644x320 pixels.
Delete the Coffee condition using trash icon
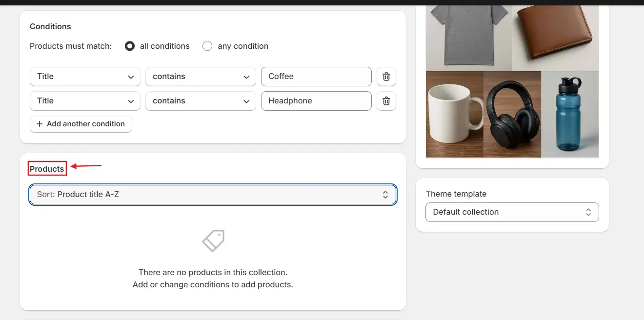[x=386, y=77]
